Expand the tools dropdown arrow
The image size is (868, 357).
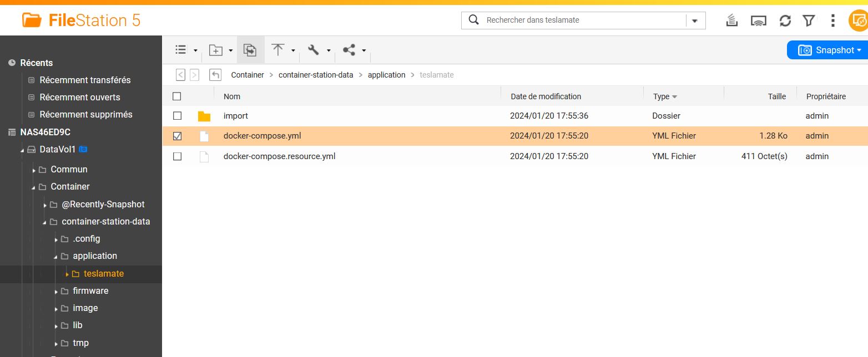(x=329, y=50)
